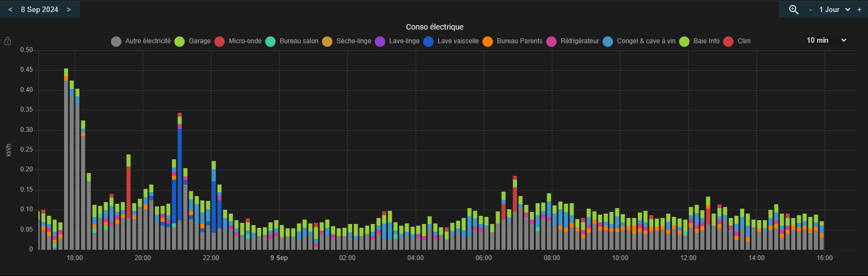Go to the previous day arrow
This screenshot has height=276, width=868.
coord(10,9)
